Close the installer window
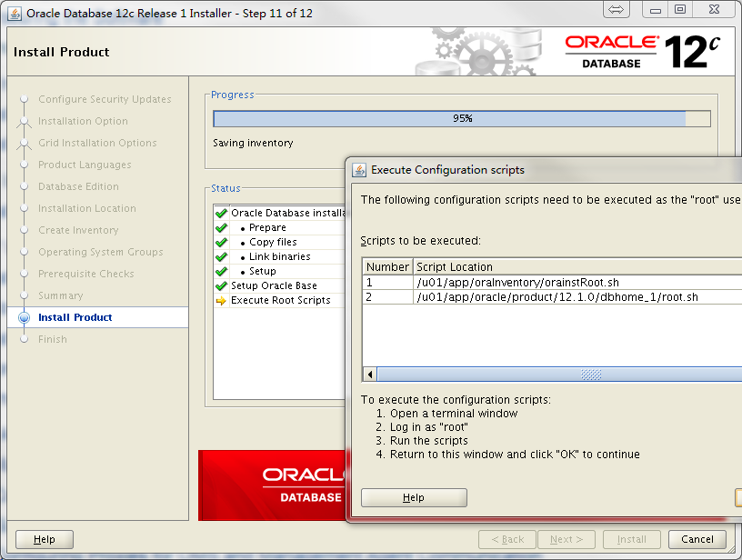 (x=715, y=10)
